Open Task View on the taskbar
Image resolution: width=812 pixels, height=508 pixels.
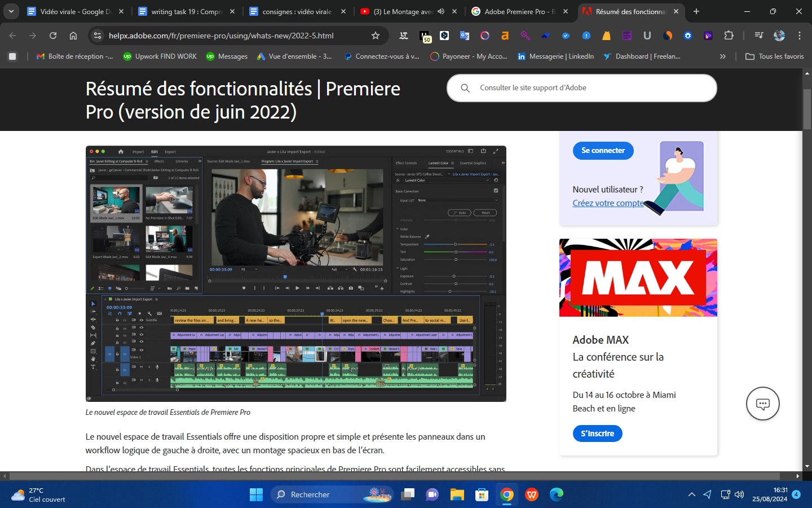click(408, 495)
